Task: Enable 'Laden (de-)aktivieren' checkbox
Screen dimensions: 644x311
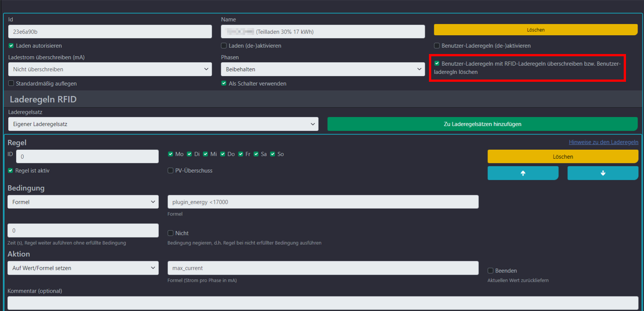Action: (224, 46)
